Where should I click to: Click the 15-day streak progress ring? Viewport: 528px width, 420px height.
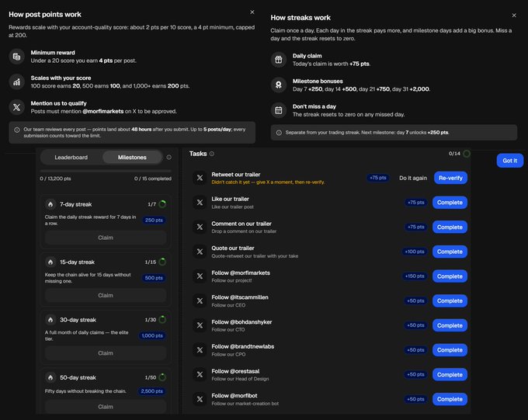tap(162, 262)
